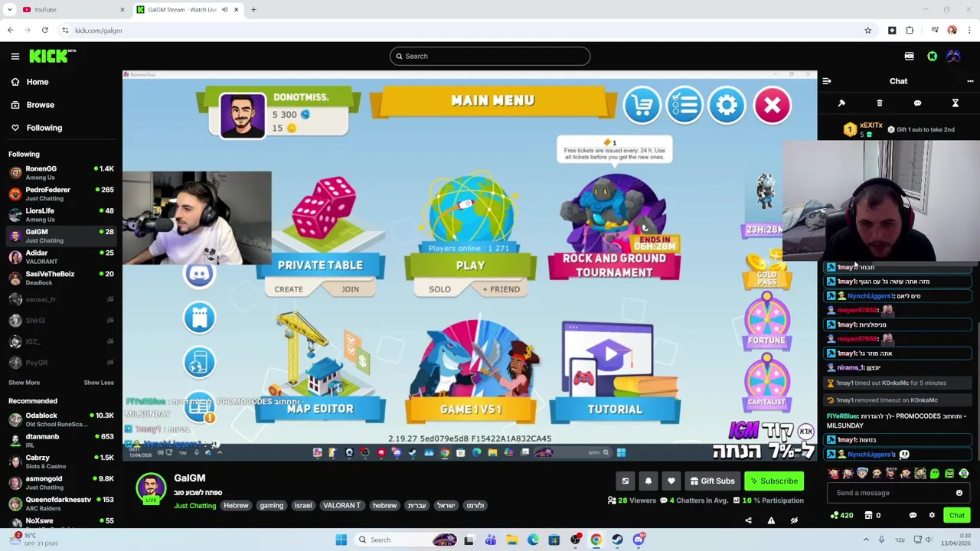Open chat three-dots options menu
Image resolution: width=980 pixels, height=551 pixels.
(x=970, y=81)
